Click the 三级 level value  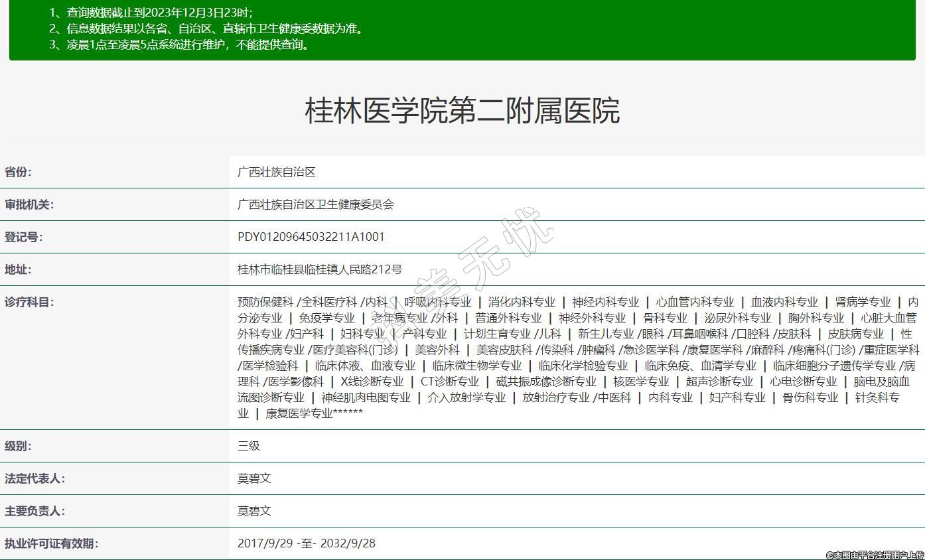coord(249,446)
